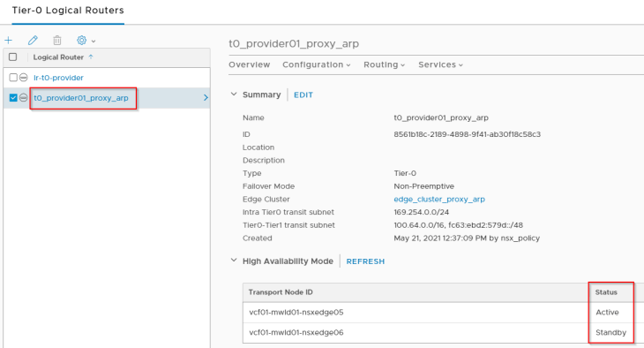This screenshot has width=644, height=348.
Task: Click status icon beside t0_provider01_proxy_arp row
Action: [x=24, y=97]
